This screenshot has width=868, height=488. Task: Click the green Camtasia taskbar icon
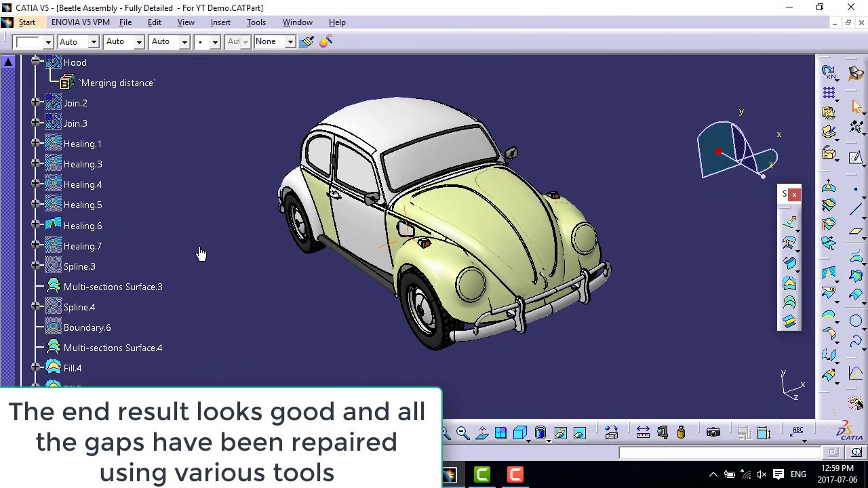click(482, 474)
